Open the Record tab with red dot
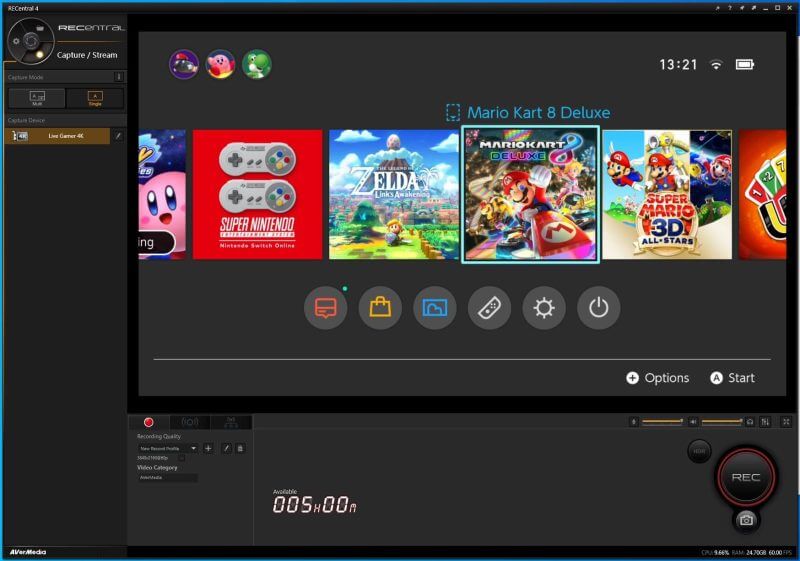 coord(148,422)
